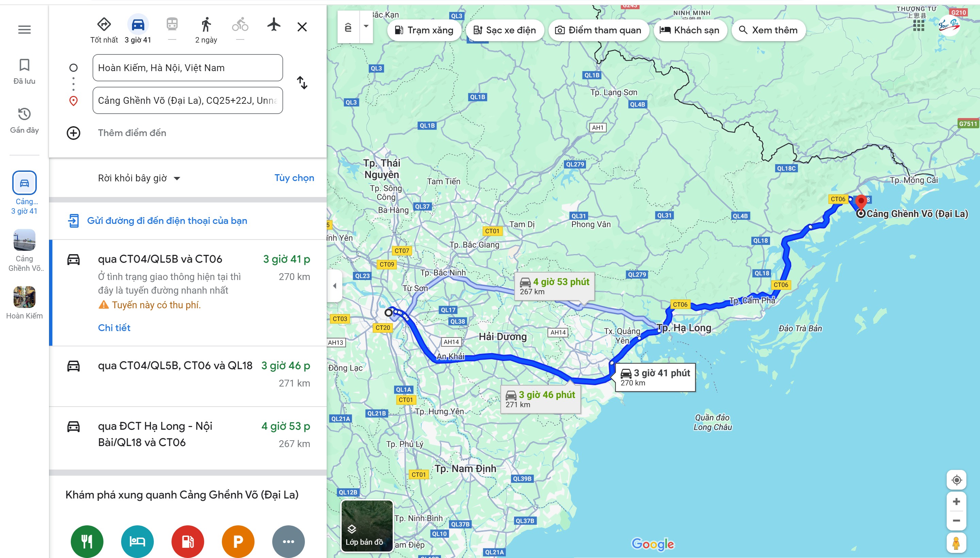
Task: Open Tùy chọn route options
Action: pyautogui.click(x=294, y=178)
